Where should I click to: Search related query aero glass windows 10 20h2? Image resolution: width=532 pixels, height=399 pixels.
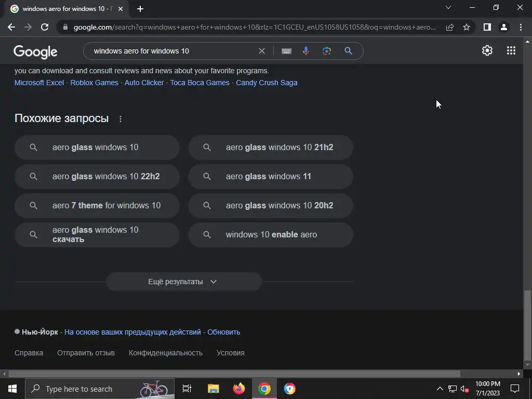point(271,206)
